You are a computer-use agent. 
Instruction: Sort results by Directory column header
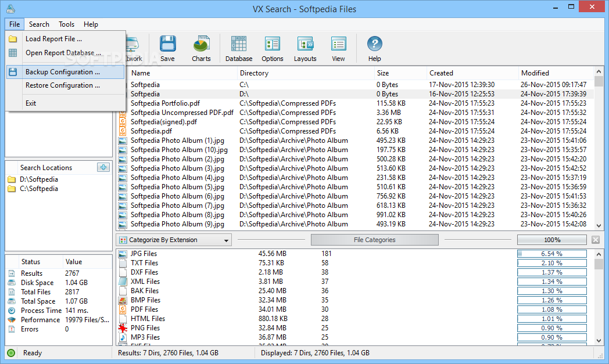pyautogui.click(x=305, y=73)
